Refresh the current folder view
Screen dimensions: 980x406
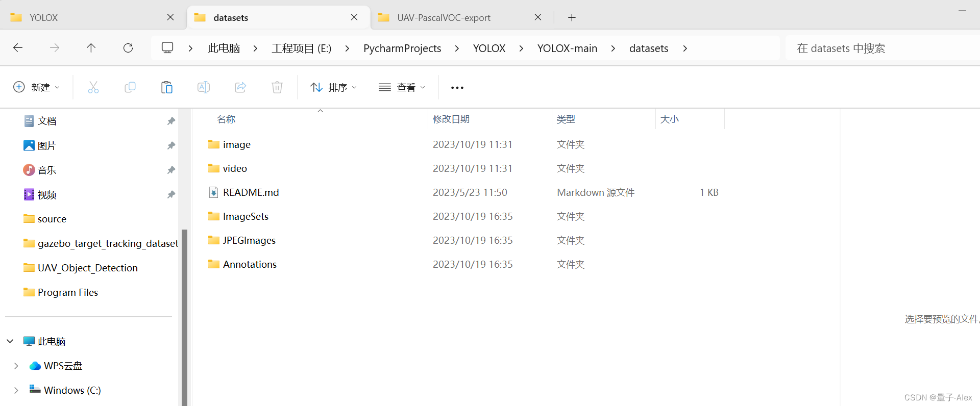coord(128,48)
